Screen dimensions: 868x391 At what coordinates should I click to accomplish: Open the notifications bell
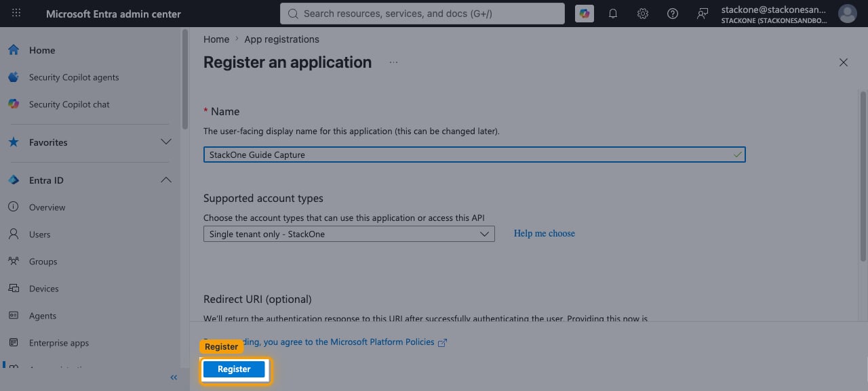tap(613, 14)
